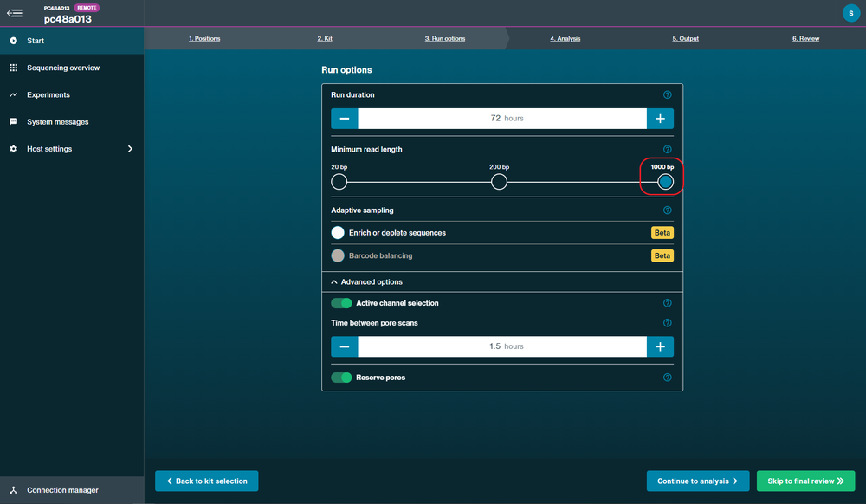
Task: Show help for Minimum read length
Action: (667, 150)
